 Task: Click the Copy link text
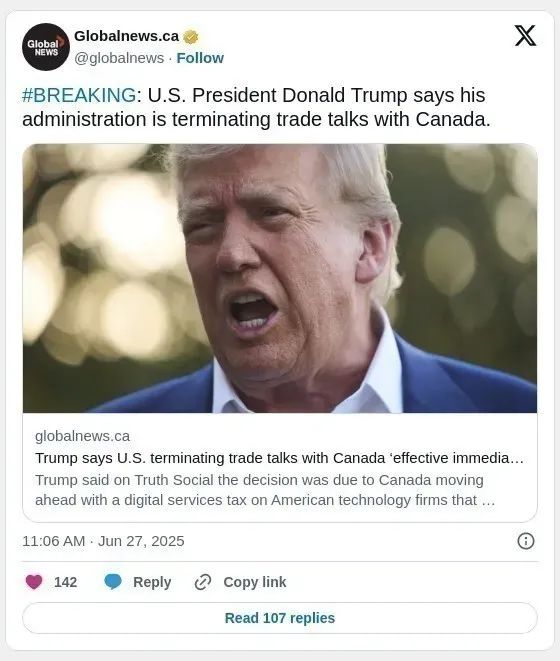pos(255,582)
